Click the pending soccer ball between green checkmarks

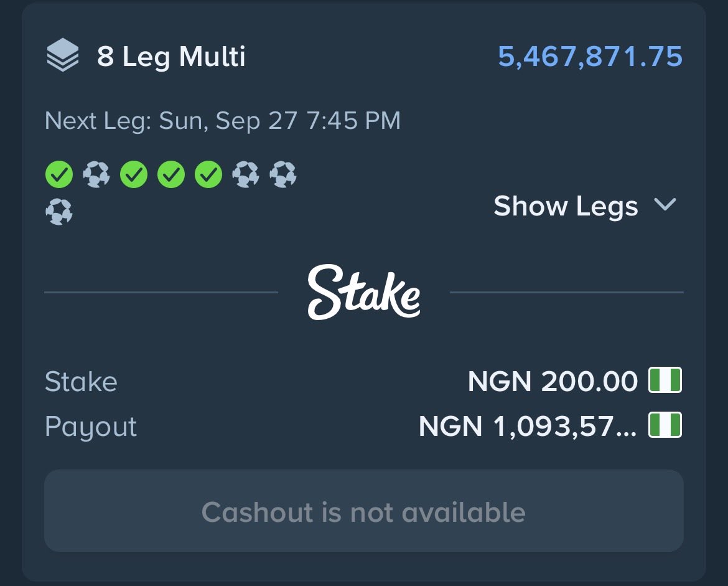click(96, 174)
